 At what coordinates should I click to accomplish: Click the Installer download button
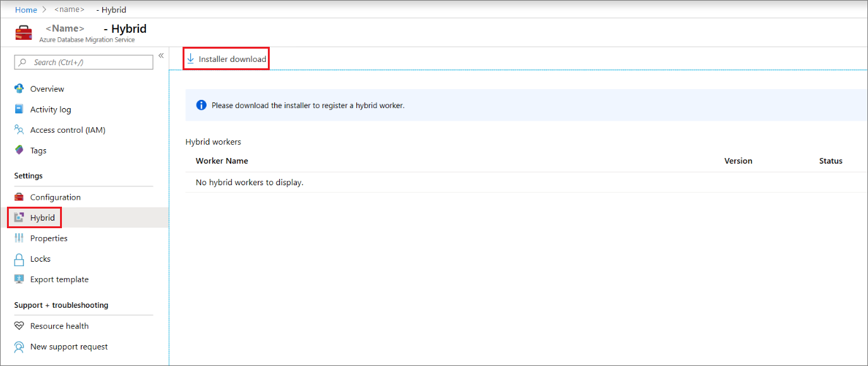click(x=226, y=59)
